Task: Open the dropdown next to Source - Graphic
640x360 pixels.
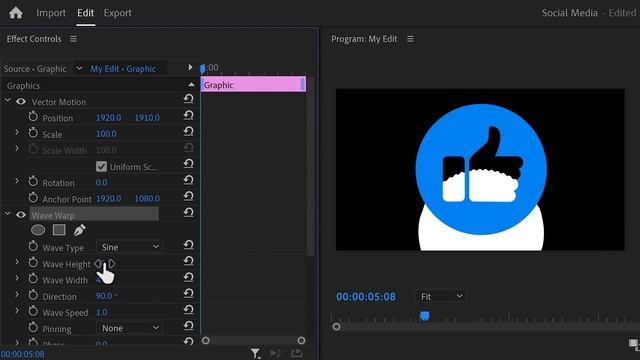Action: 79,68
